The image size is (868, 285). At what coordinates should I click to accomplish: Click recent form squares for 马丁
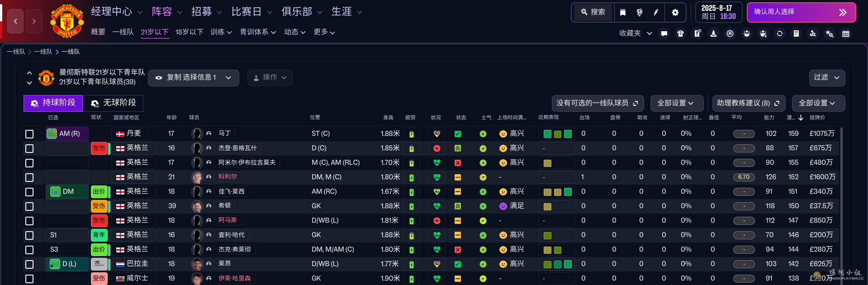pos(557,134)
